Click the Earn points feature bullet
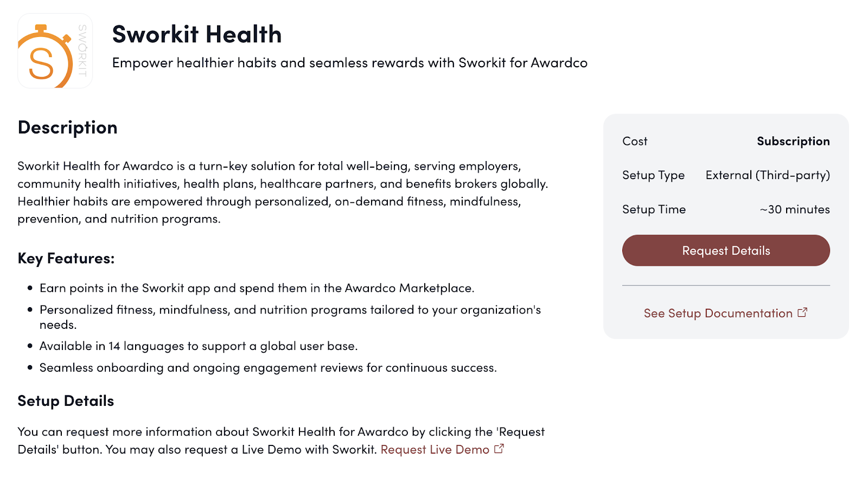The height and width of the screenshot is (478, 868). point(257,288)
